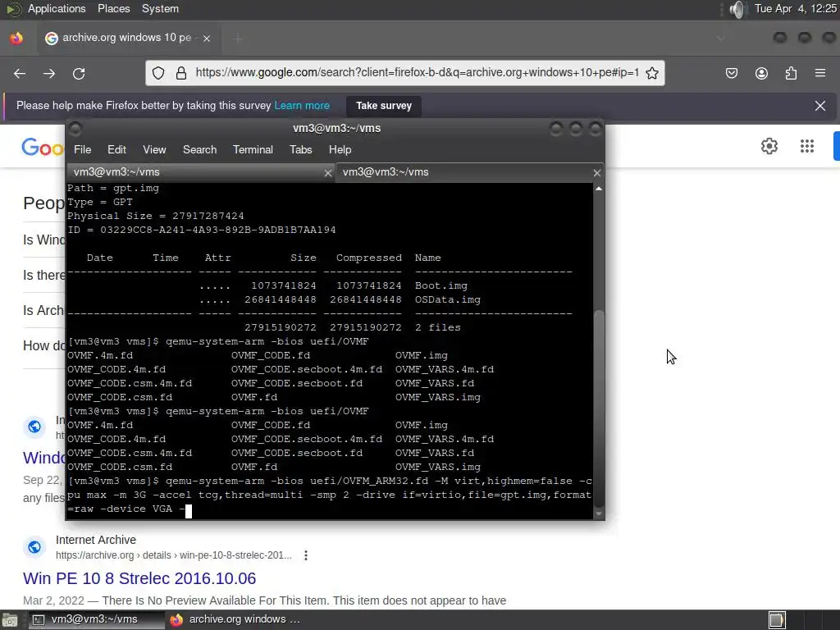Open Google settings gear icon
The image size is (840, 630).
point(769,146)
